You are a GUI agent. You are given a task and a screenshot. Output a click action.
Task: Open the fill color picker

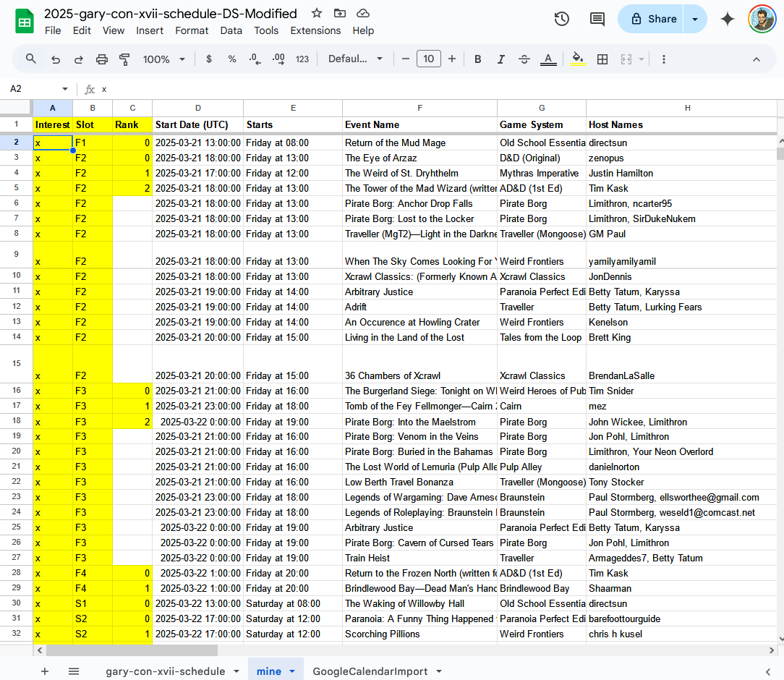tap(577, 59)
